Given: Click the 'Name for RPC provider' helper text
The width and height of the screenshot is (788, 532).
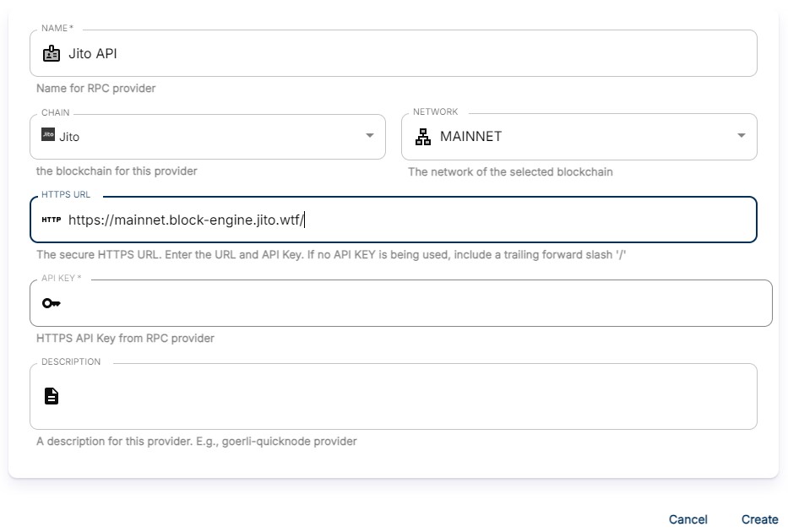Looking at the screenshot, I should tap(96, 89).
